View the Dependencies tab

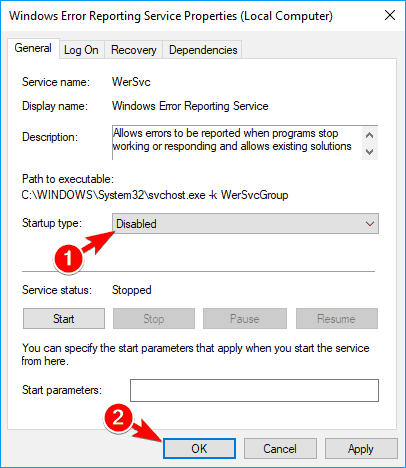203,50
